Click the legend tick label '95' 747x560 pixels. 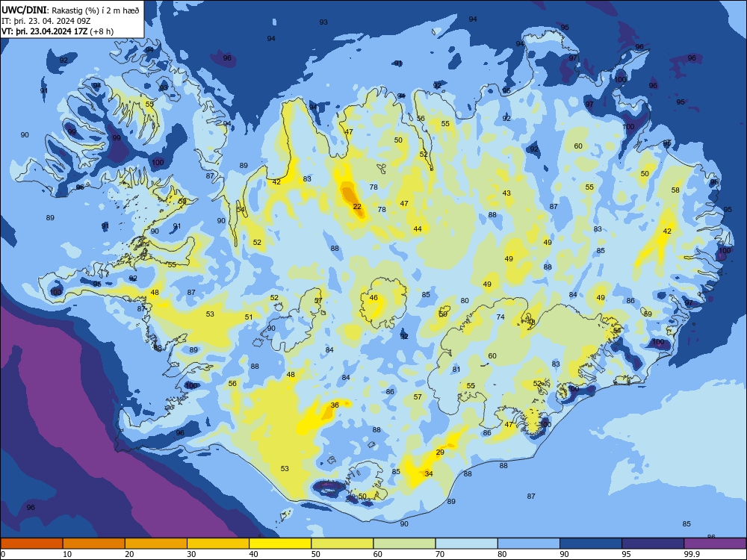pos(626,554)
